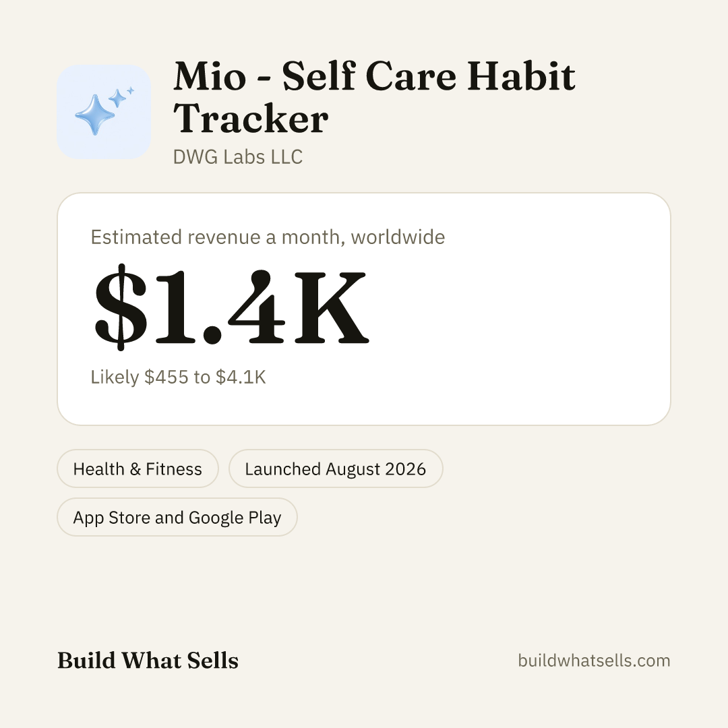Click the dollar sign in revenue figure
Viewport: 728px width, 728px height.
120,307
